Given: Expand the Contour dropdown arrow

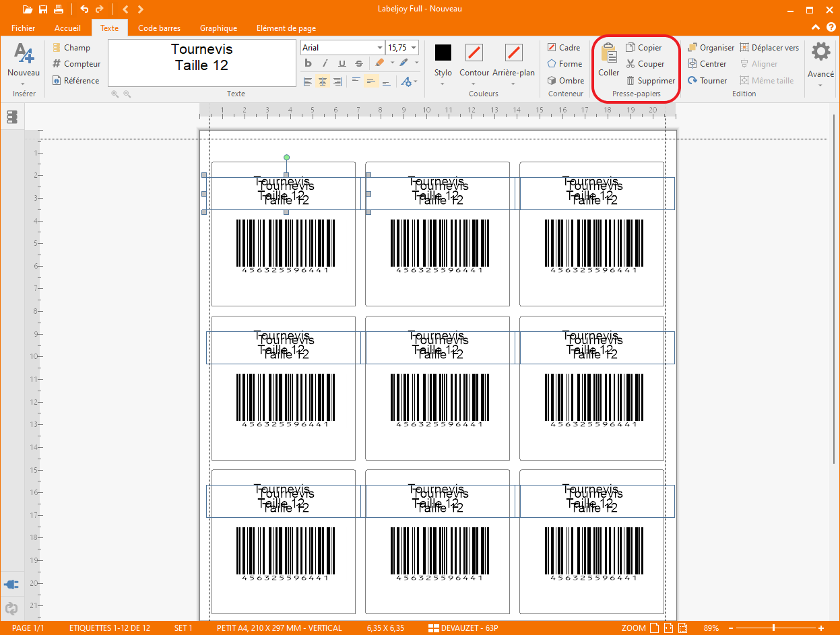Looking at the screenshot, I should pos(474,84).
